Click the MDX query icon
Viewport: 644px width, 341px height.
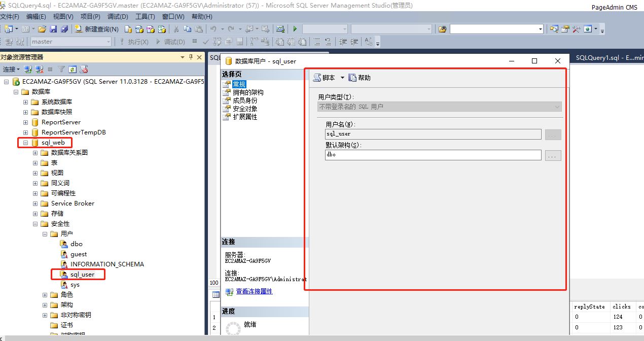click(138, 29)
